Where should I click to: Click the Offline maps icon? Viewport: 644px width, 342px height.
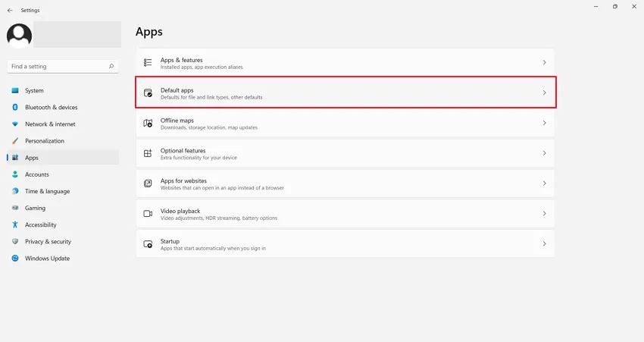pyautogui.click(x=148, y=123)
